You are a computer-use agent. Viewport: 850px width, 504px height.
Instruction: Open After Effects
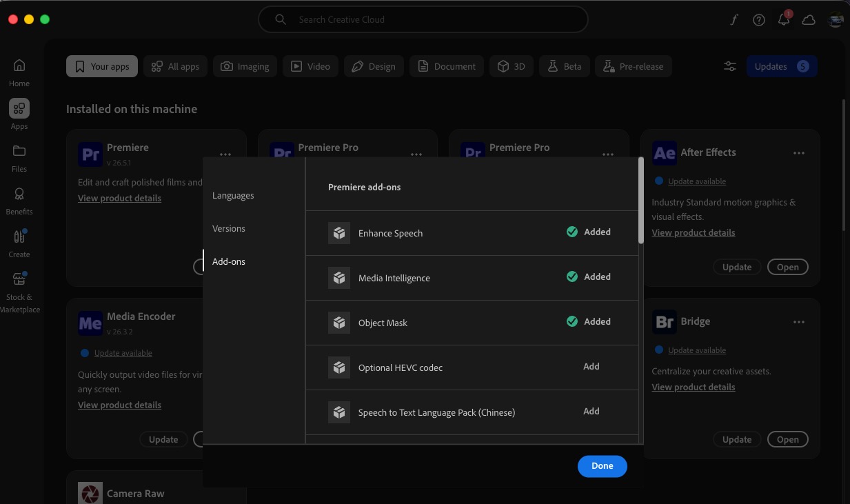coord(787,267)
